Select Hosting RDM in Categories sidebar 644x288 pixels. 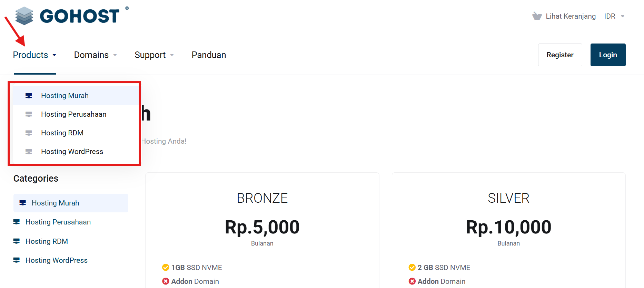click(47, 241)
